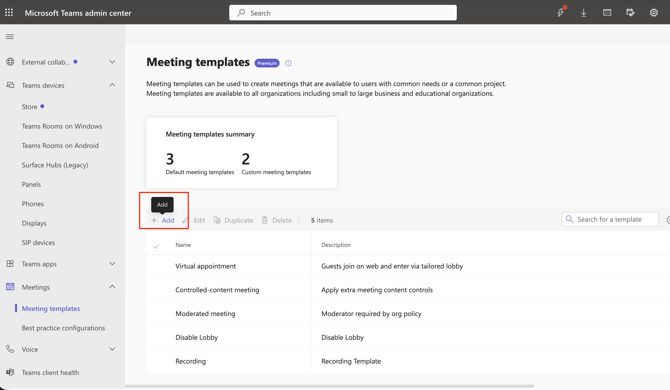The width and height of the screenshot is (670, 390).
Task: Click the Edit button label
Action: coord(199,220)
